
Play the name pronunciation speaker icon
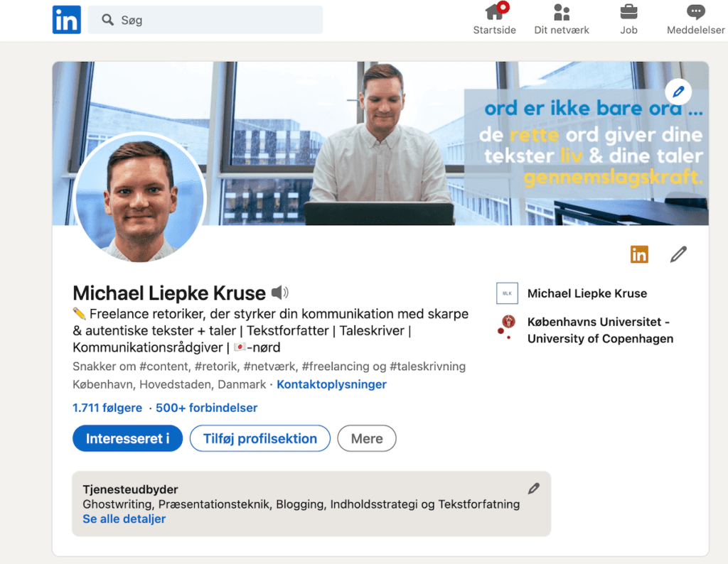(x=280, y=292)
